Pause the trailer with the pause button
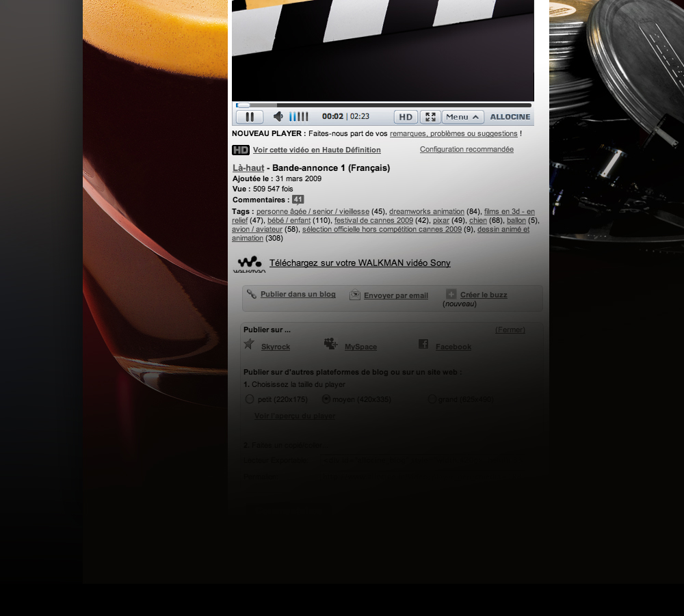Image resolution: width=684 pixels, height=616 pixels. (x=250, y=117)
